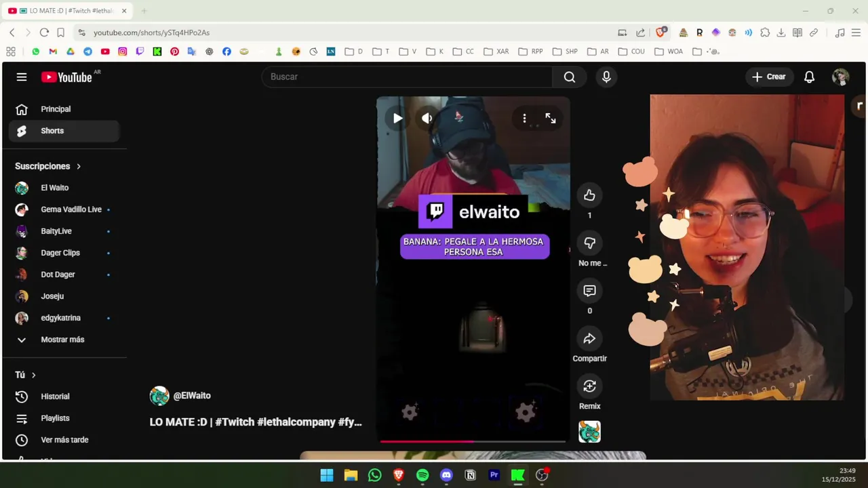Screen dimensions: 868x488
Task: Open the Twitch bookmark
Action: (x=140, y=52)
